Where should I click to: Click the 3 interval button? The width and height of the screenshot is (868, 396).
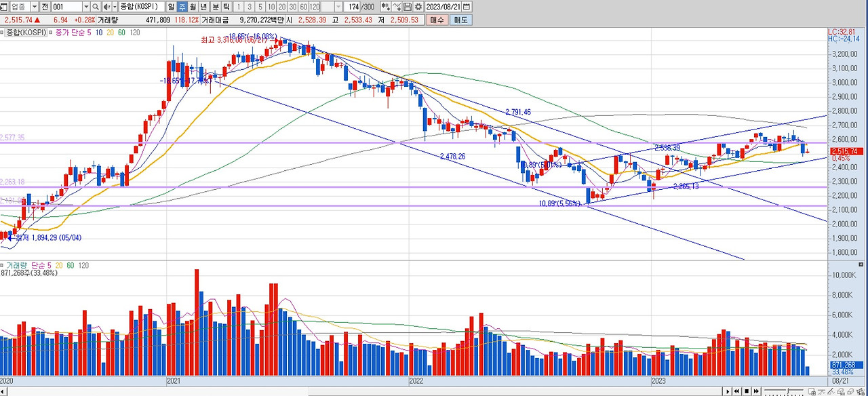pos(250,7)
